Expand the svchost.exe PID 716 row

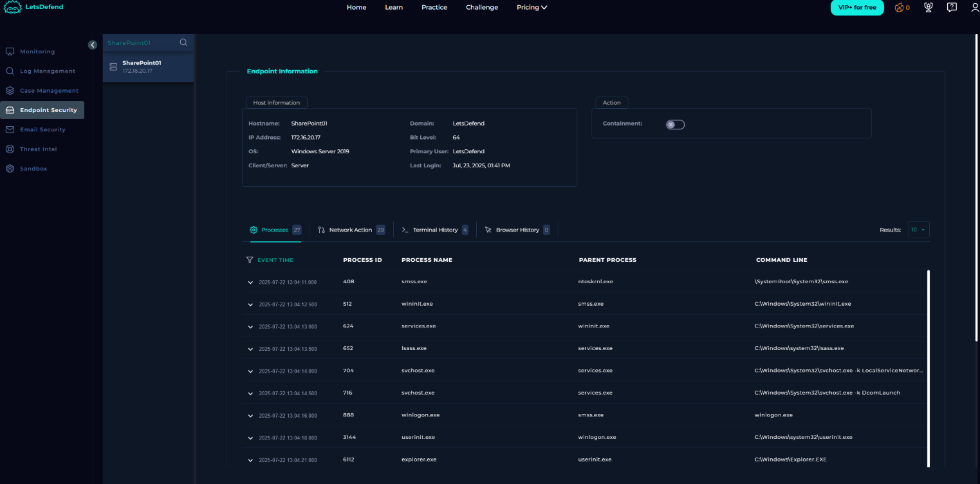[250, 393]
